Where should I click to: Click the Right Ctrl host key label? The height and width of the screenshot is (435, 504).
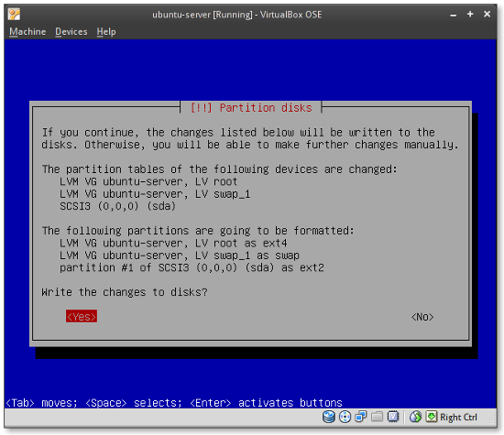[458, 417]
